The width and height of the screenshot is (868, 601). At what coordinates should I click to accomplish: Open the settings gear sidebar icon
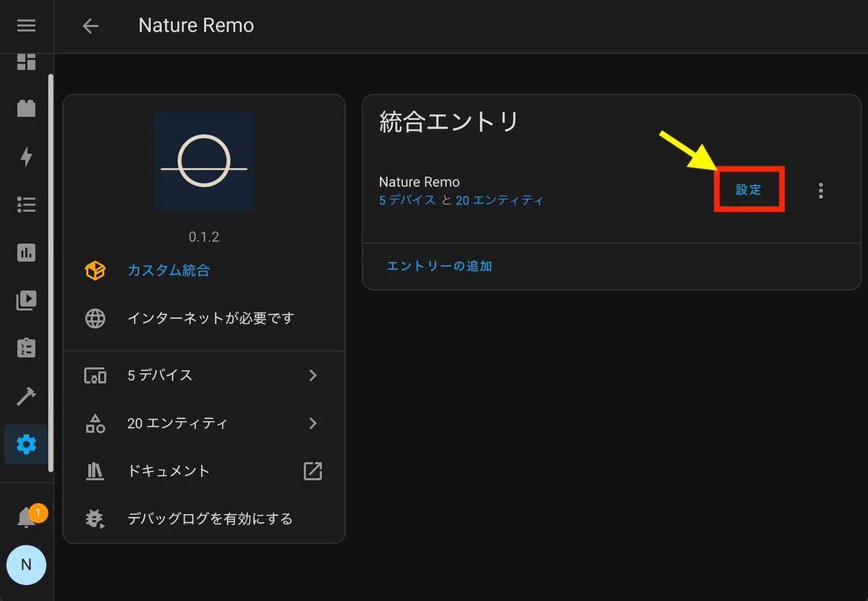(x=26, y=444)
